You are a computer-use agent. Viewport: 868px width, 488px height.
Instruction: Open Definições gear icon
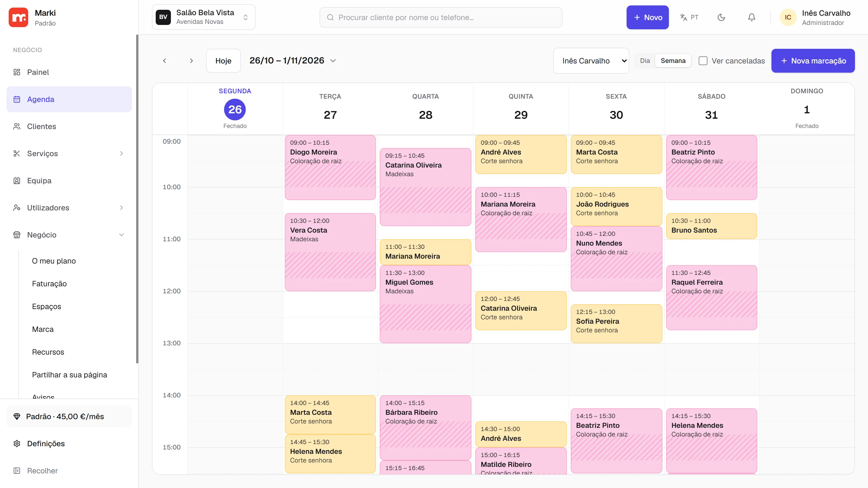tap(17, 444)
